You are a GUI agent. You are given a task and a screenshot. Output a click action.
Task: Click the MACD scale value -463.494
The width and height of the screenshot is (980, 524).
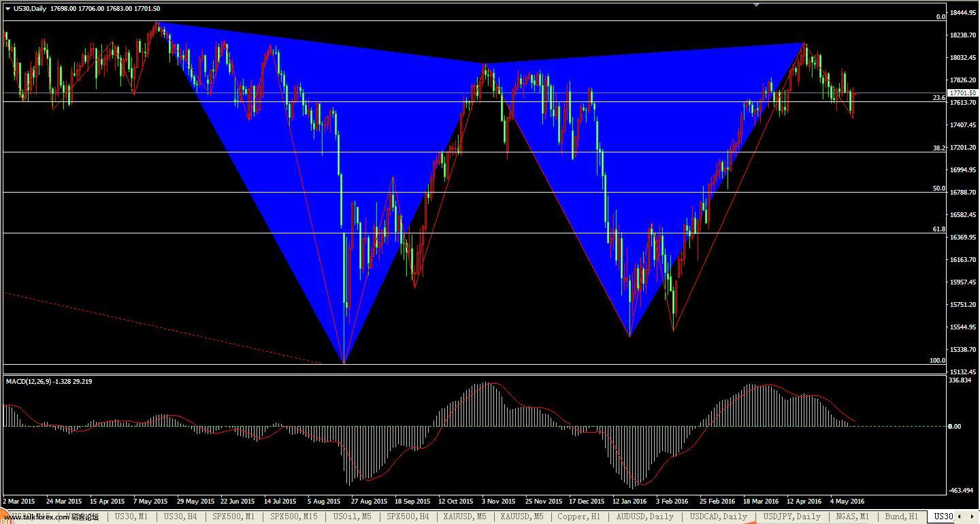click(x=960, y=490)
